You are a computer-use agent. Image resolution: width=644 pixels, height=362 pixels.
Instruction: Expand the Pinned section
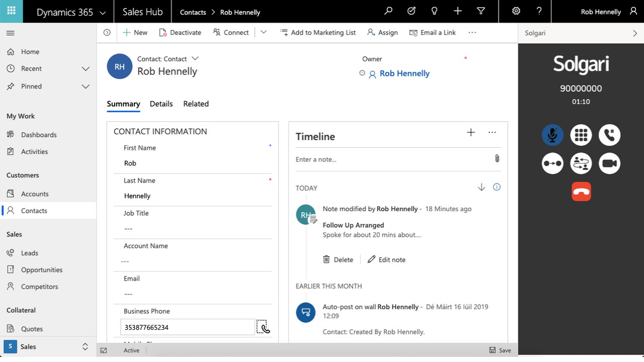(86, 86)
